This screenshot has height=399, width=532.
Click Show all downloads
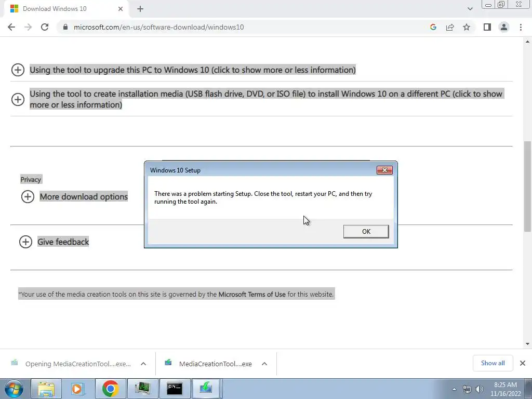[493, 363]
